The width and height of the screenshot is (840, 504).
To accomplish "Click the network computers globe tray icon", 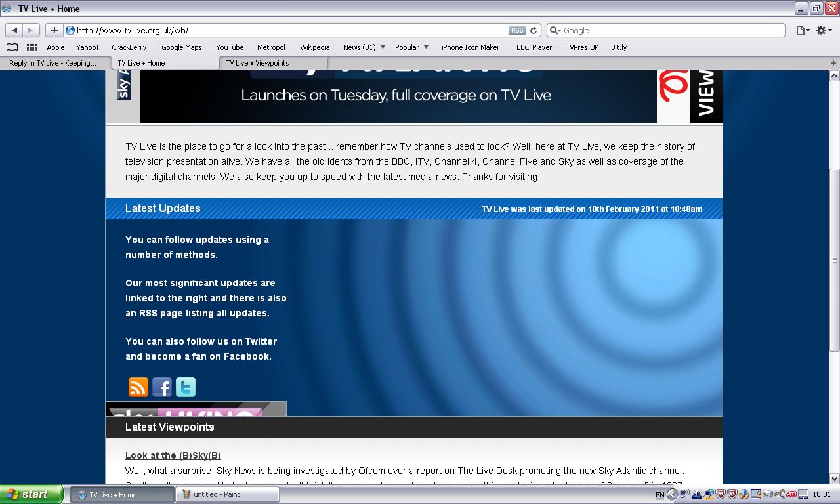I will tap(709, 495).
